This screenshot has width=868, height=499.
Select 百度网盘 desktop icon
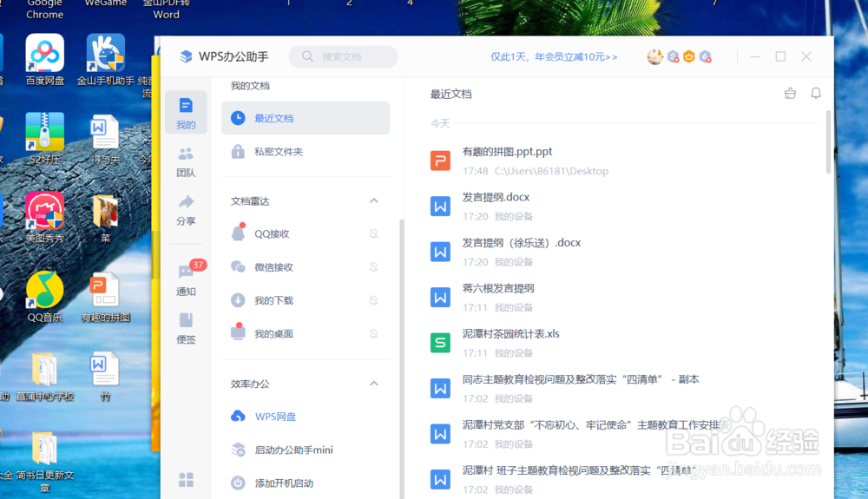click(x=45, y=59)
